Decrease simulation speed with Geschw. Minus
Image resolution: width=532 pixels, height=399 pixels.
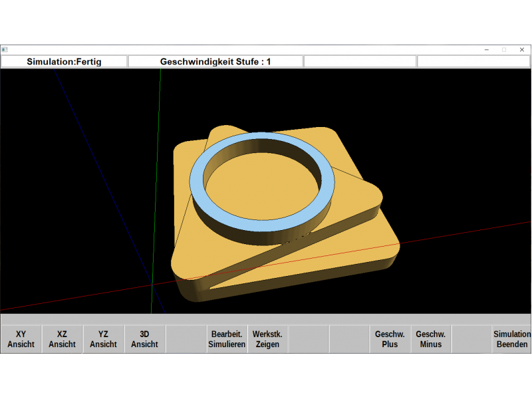(430, 338)
